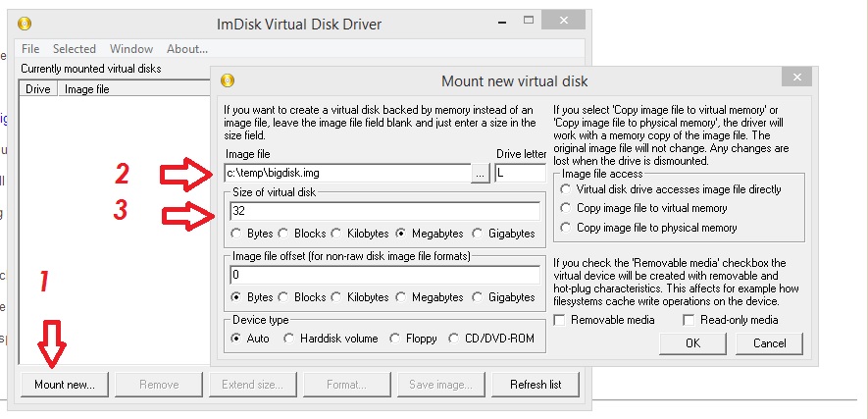Click the Save image... button
Image resolution: width=868 pixels, height=419 pixels.
coord(441,384)
